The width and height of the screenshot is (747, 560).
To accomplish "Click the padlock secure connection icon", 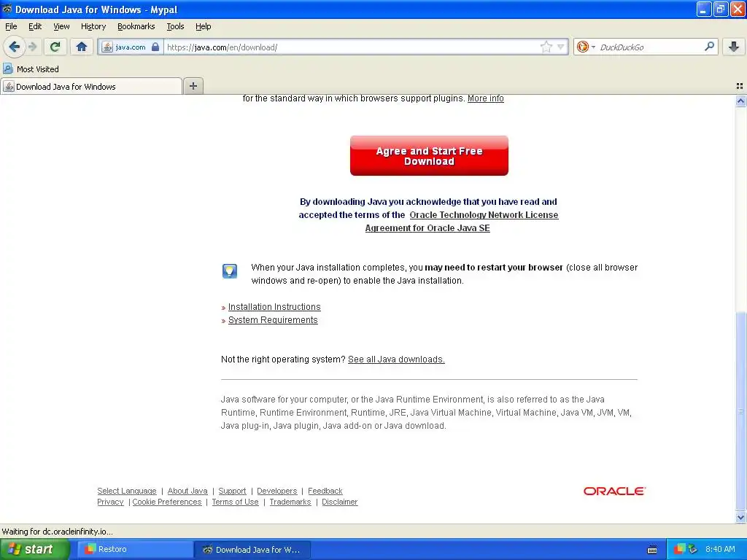I will (x=155, y=47).
